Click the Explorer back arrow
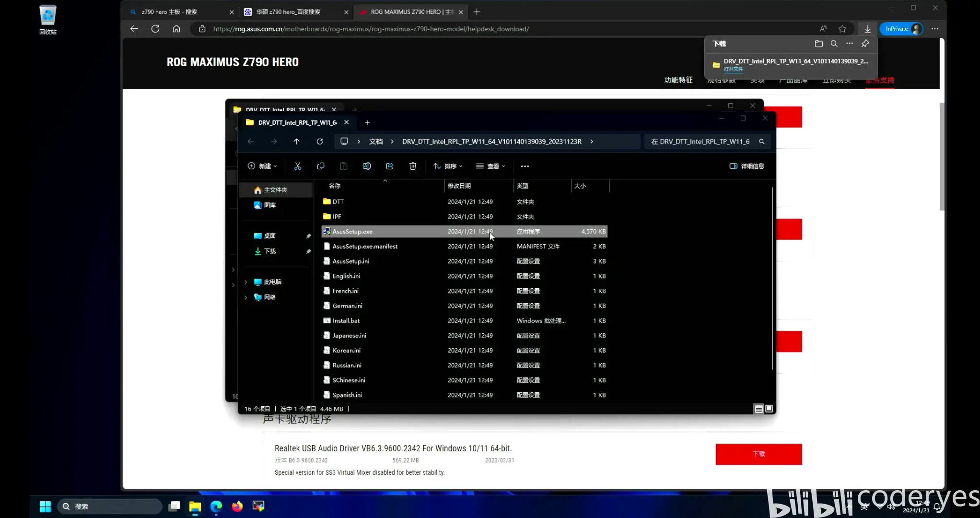This screenshot has height=518, width=980. 251,141
